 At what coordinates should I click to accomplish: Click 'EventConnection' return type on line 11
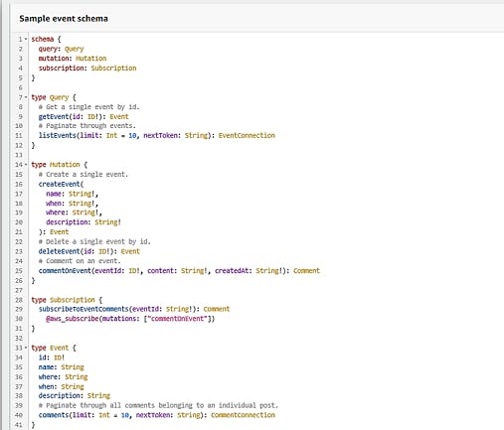click(247, 135)
